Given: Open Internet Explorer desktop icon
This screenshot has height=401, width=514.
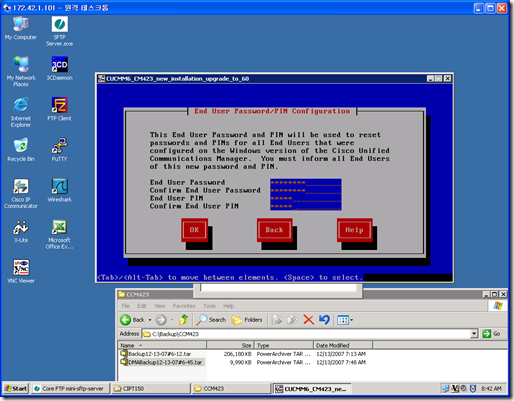Looking at the screenshot, I should point(21,112).
